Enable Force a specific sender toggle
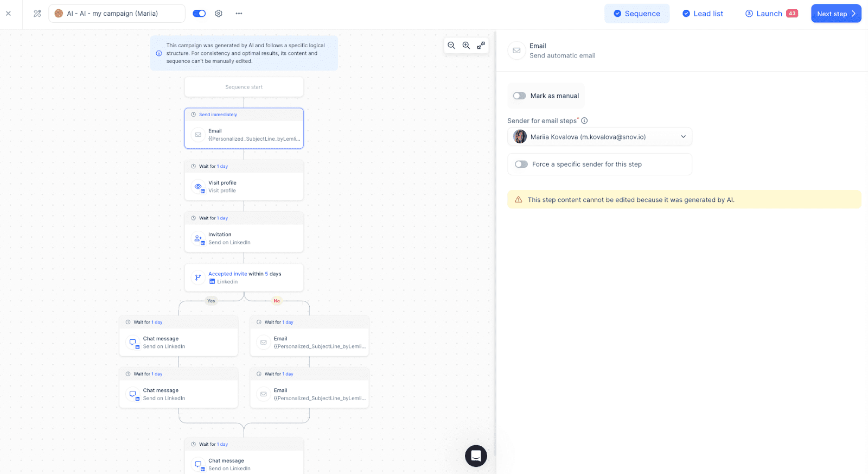868x474 pixels. pyautogui.click(x=521, y=165)
